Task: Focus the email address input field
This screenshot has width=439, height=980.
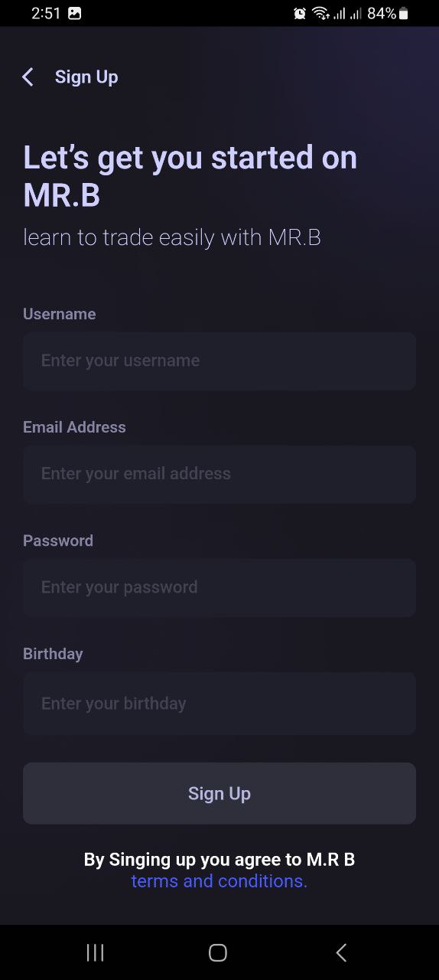Action: (x=219, y=474)
